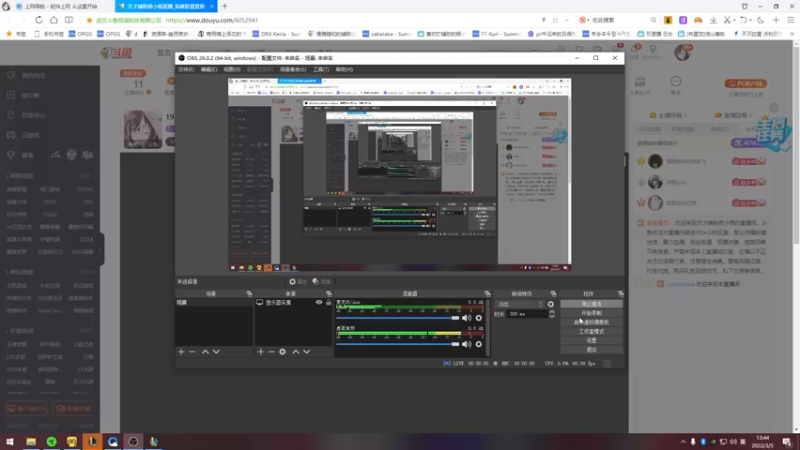Open DRX Keria bookmark in bookmarks bar
Image resolution: width=800 pixels, height=450 pixels.
coord(276,34)
